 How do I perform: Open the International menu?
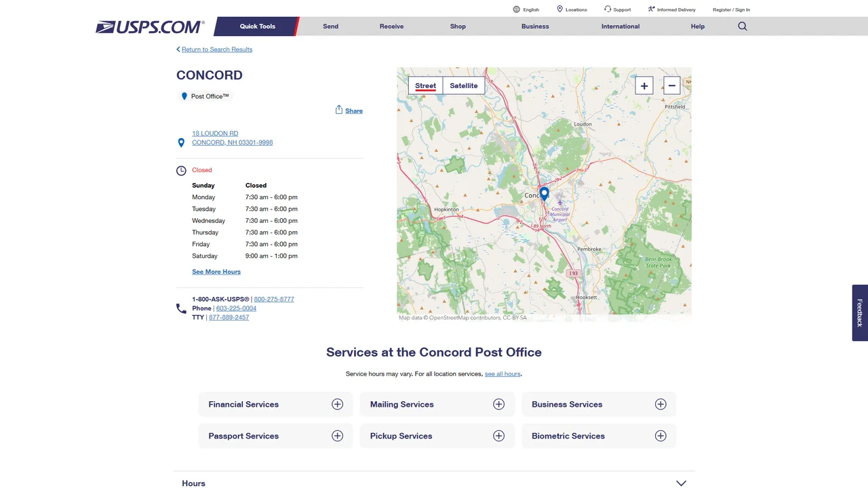coord(620,26)
